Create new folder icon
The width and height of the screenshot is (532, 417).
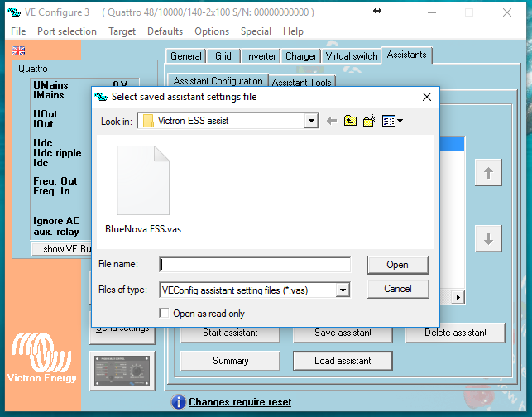(x=370, y=121)
